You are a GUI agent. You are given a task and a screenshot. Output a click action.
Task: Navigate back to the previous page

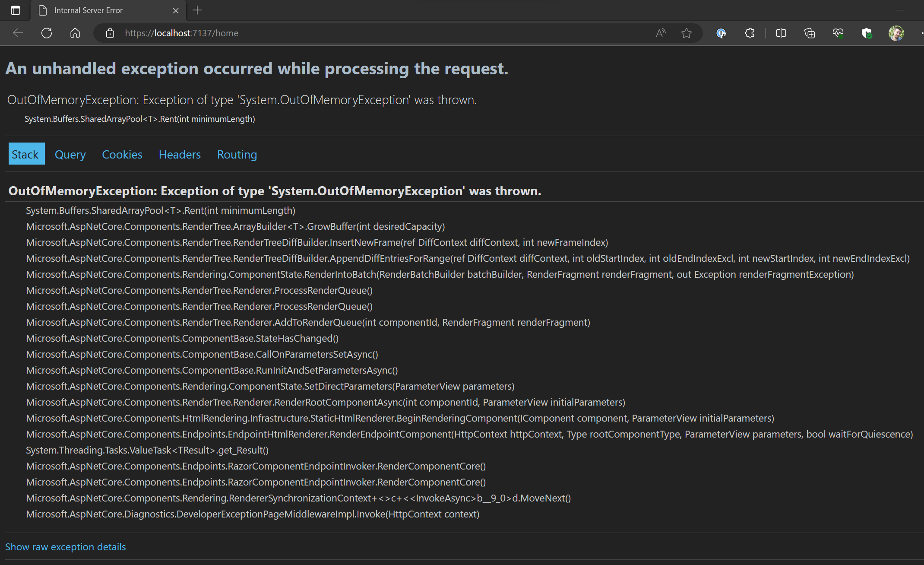click(x=17, y=33)
